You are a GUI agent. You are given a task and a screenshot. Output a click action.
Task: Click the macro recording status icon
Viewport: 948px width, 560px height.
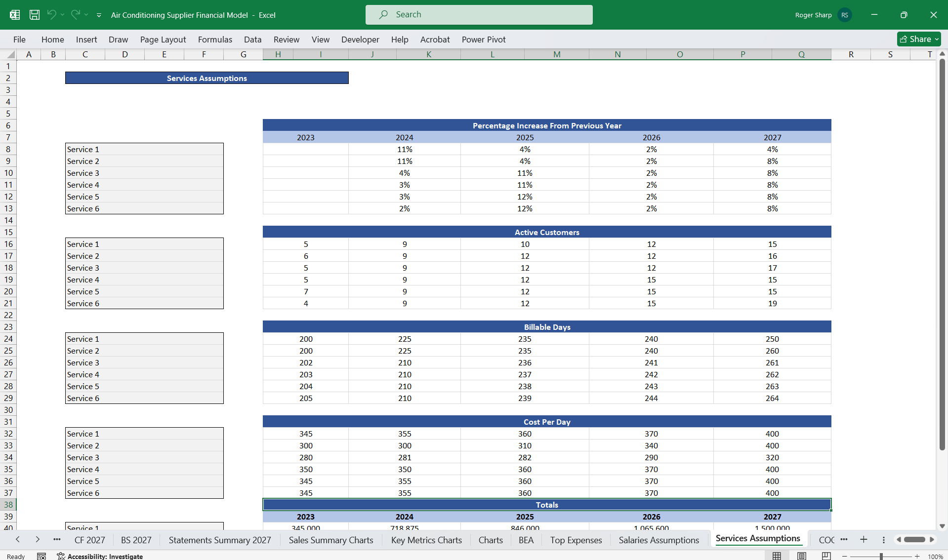(x=41, y=556)
